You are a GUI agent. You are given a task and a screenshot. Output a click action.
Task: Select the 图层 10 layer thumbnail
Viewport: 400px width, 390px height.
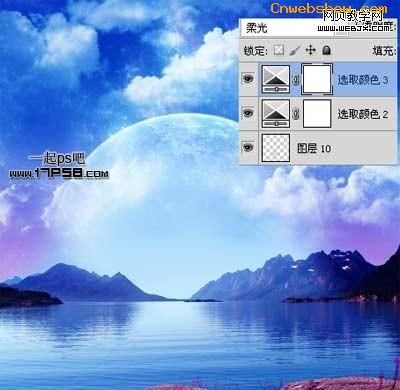276,148
